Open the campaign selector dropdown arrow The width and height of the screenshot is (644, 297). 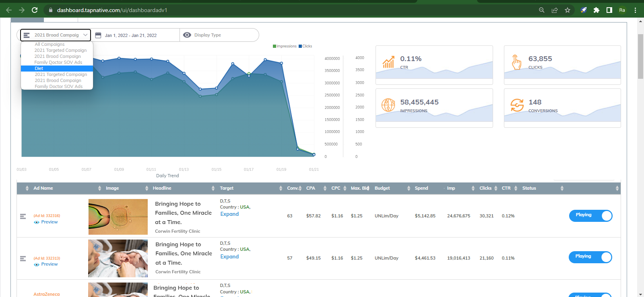(x=85, y=35)
